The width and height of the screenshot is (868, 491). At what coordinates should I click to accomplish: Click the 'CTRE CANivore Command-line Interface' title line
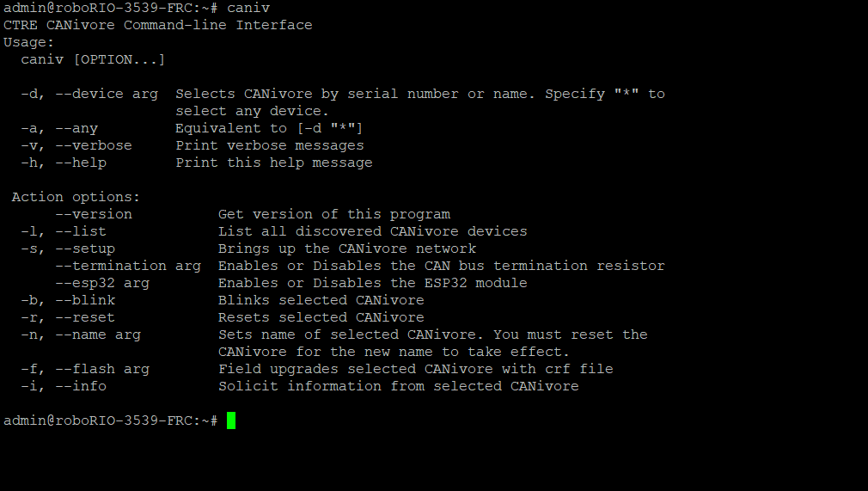pos(158,26)
